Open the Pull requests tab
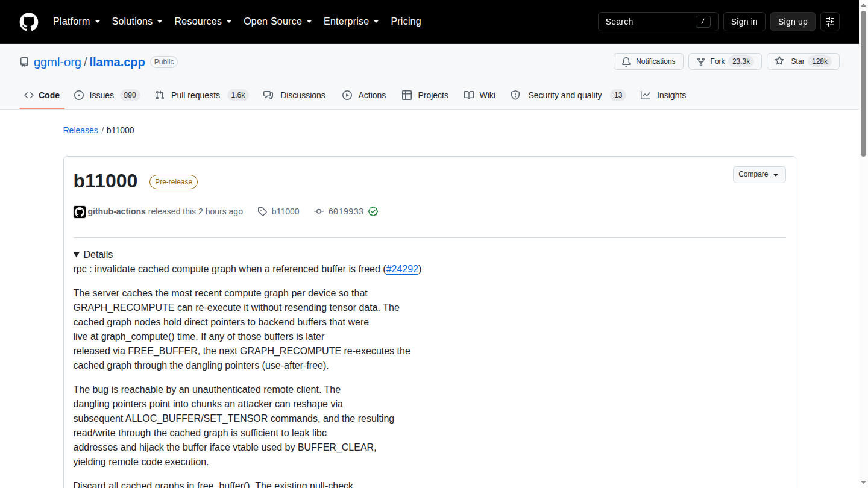Image resolution: width=868 pixels, height=488 pixels. click(x=201, y=95)
